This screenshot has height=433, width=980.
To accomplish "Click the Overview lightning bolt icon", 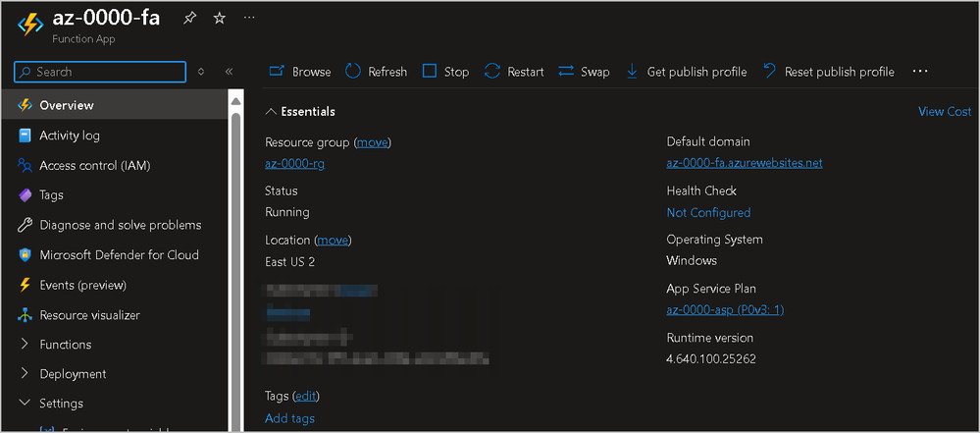I will click(x=25, y=105).
